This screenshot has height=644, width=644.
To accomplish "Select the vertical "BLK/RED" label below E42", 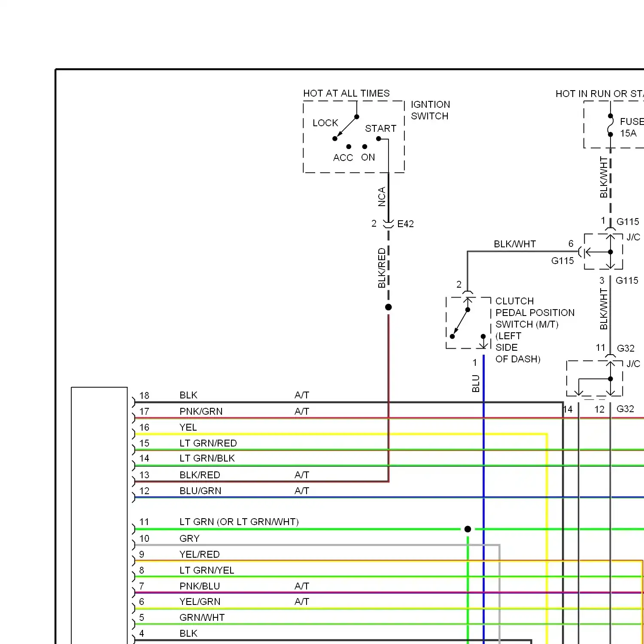I will pos(382,268).
